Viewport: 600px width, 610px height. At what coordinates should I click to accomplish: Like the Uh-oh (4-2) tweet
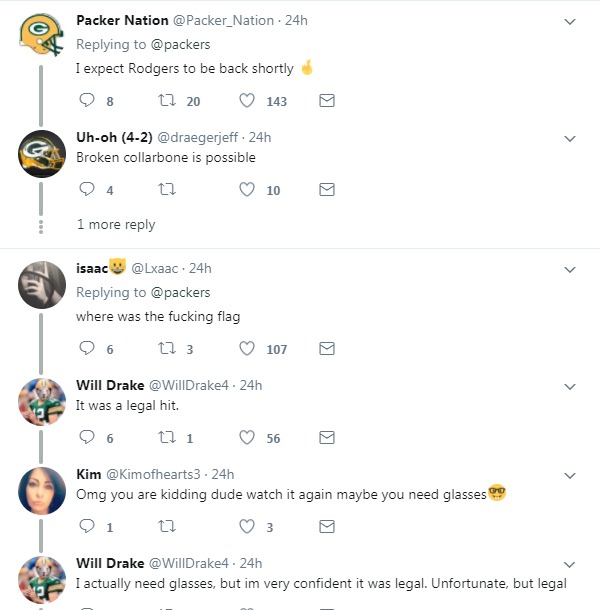point(248,190)
